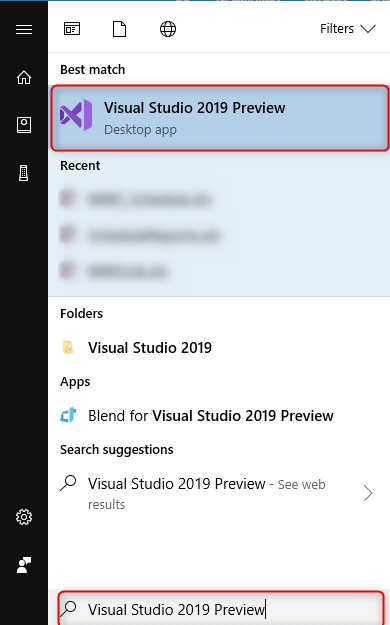The width and height of the screenshot is (390, 625).
Task: Expand the web suggestion chevron arrow
Action: point(368,493)
